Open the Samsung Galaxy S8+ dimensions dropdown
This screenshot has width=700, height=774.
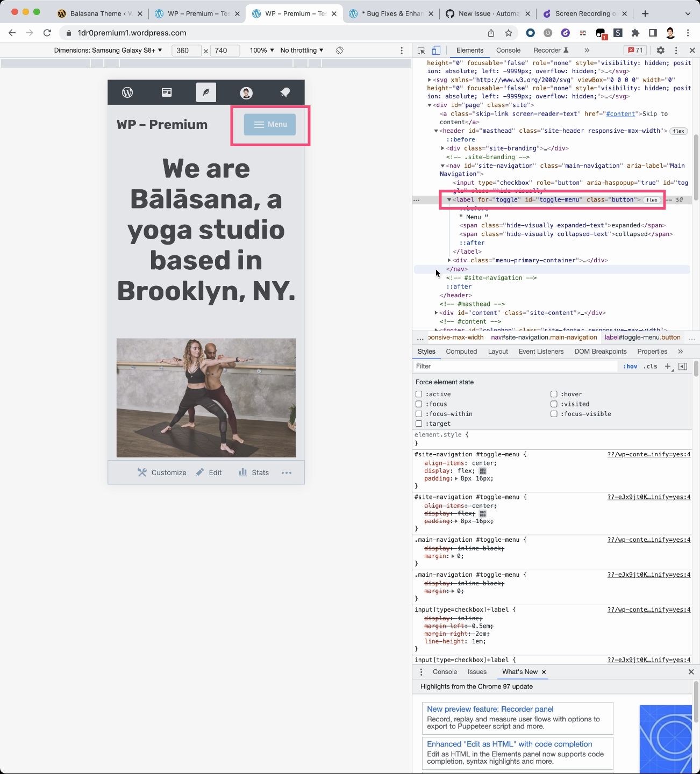pos(108,50)
